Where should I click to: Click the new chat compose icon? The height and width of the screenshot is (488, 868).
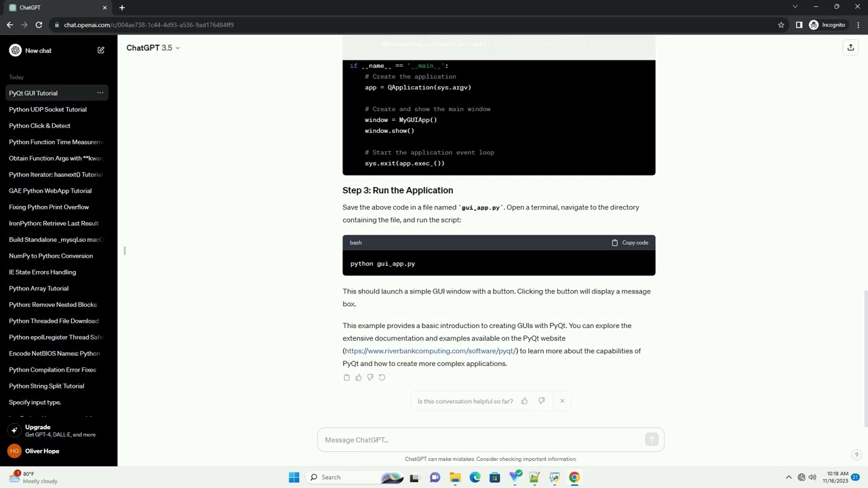click(101, 50)
